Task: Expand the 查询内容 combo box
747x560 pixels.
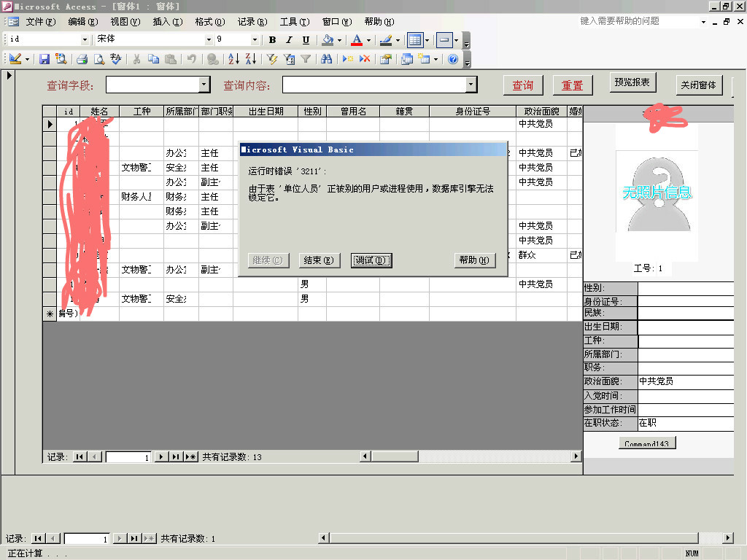Action: tap(471, 85)
